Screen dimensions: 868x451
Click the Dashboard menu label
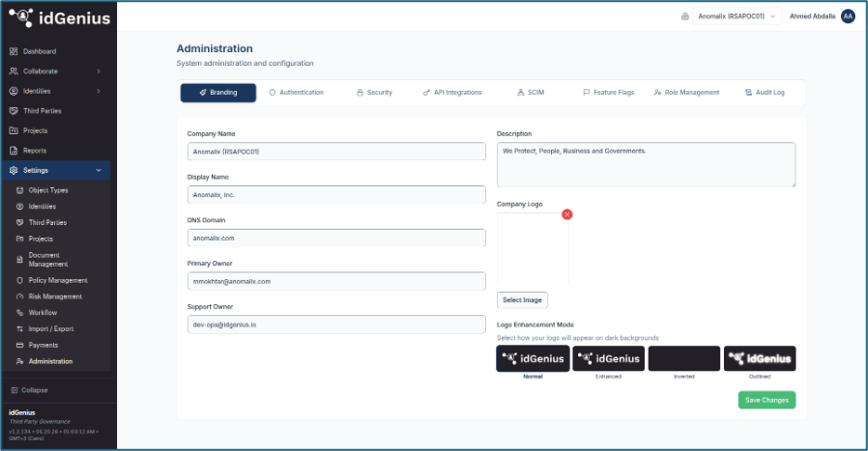point(39,51)
